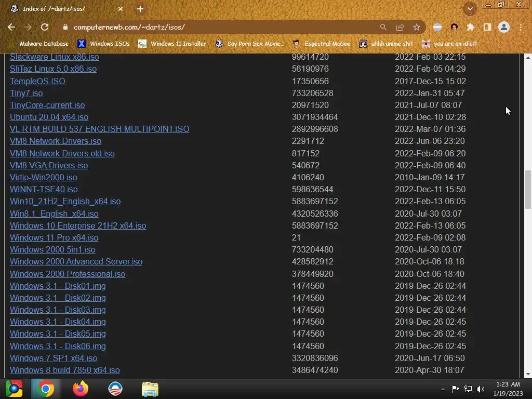Click the volume speaker tray icon
Screen dimensions: 532x399
(481, 389)
